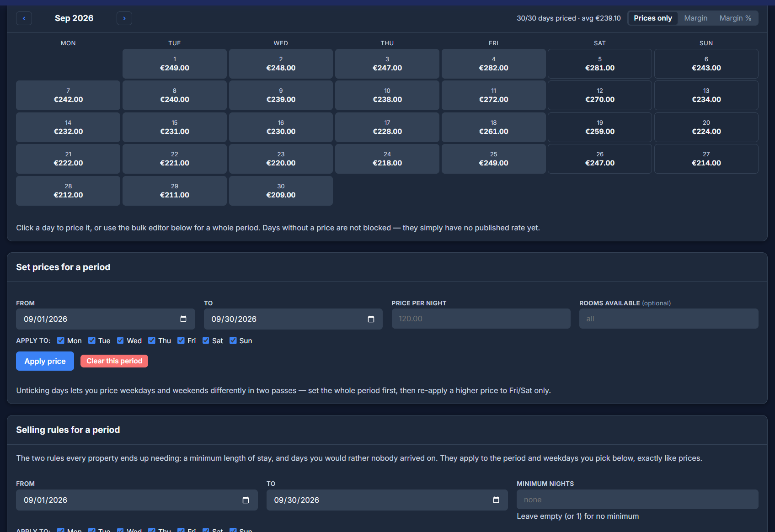The width and height of the screenshot is (775, 532).
Task: Click Selling rules FROM date field
Action: (137, 500)
